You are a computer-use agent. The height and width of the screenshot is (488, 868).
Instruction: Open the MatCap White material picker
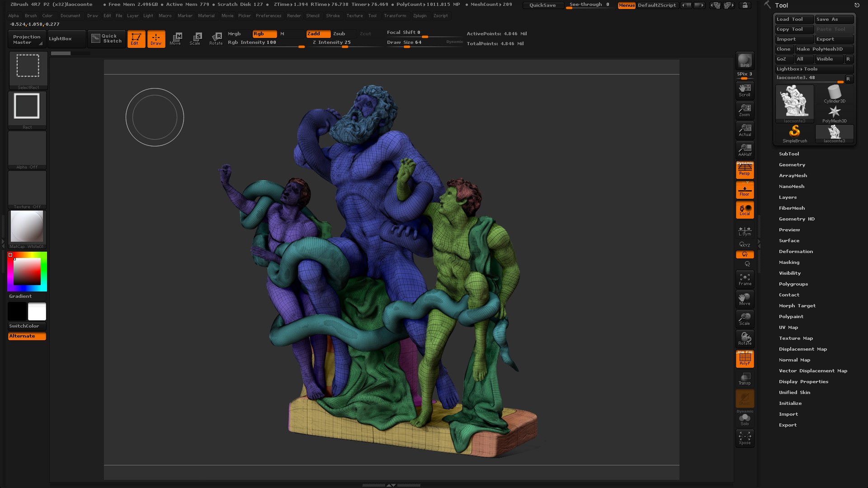pos(27,229)
